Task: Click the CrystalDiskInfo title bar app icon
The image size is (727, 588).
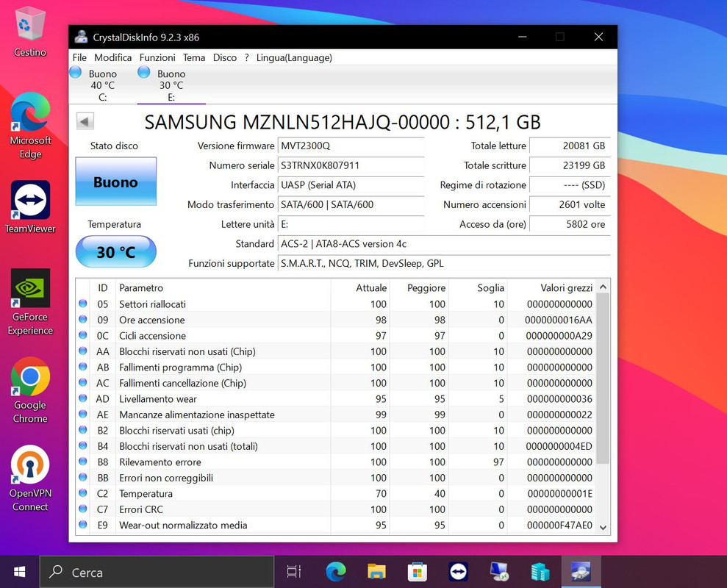Action: (x=81, y=37)
